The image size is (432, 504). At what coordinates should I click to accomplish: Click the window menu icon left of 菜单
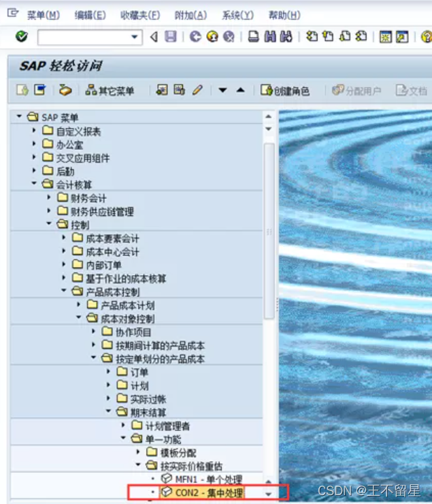pos(13,13)
